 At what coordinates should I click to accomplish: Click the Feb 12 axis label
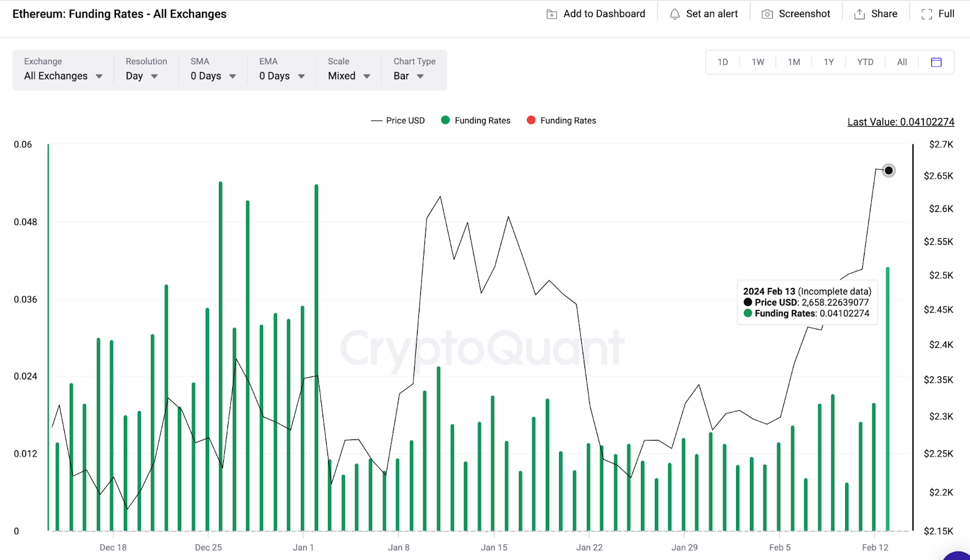pos(875,547)
